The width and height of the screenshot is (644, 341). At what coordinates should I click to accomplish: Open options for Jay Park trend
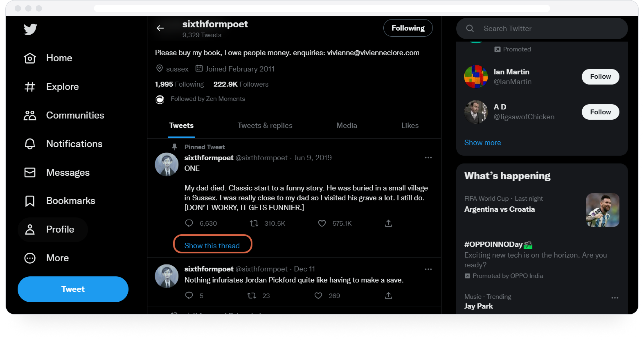pos(615,298)
